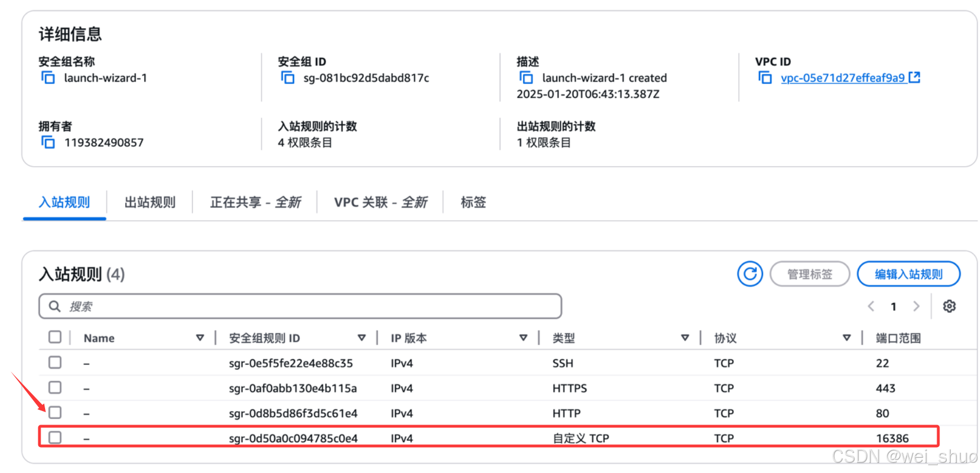
Task: Open the 出站规则 tab
Action: tap(150, 202)
